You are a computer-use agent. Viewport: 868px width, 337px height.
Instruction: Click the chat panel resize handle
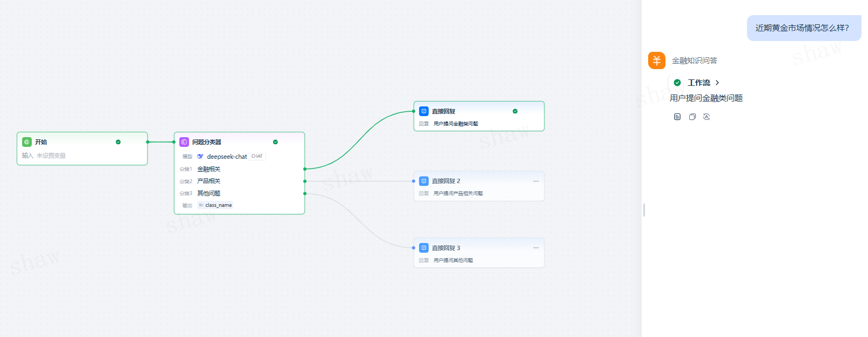(x=644, y=210)
